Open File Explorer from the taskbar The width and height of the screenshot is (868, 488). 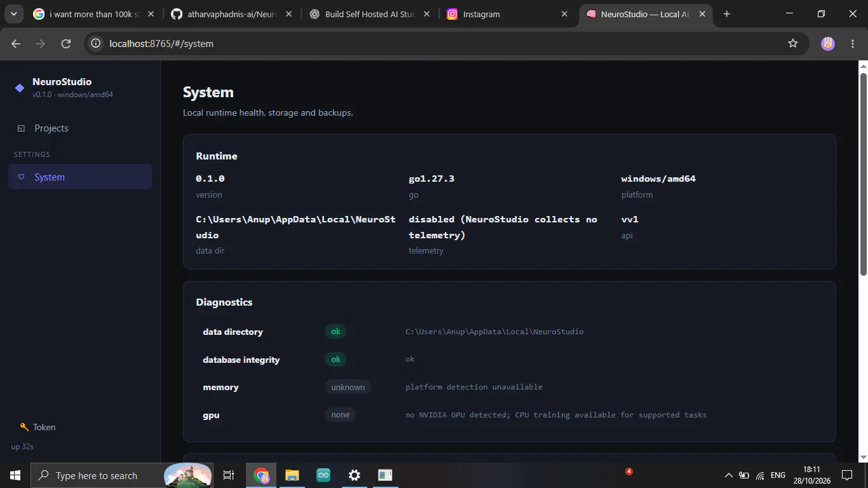(x=292, y=475)
